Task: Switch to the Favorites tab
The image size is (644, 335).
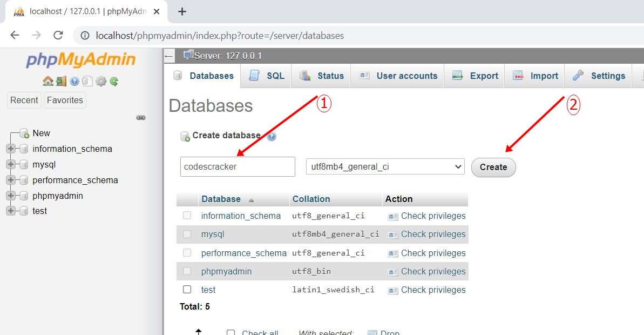Action: tap(65, 100)
